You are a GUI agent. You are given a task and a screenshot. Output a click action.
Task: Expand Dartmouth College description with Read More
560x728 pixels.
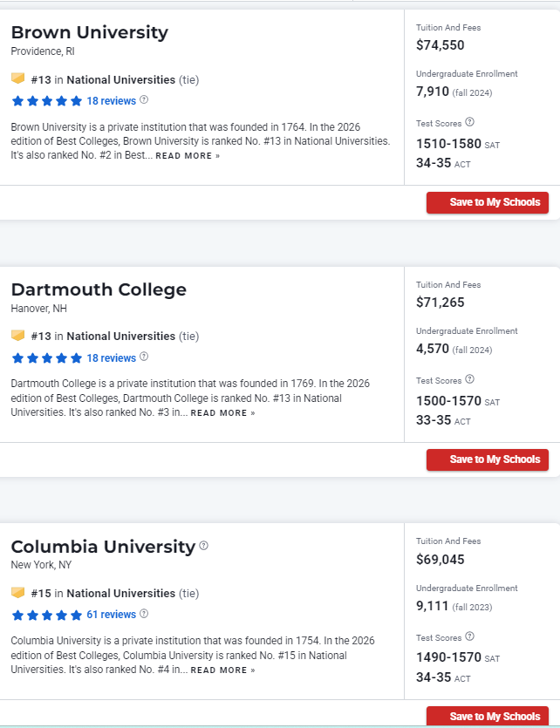[222, 413]
